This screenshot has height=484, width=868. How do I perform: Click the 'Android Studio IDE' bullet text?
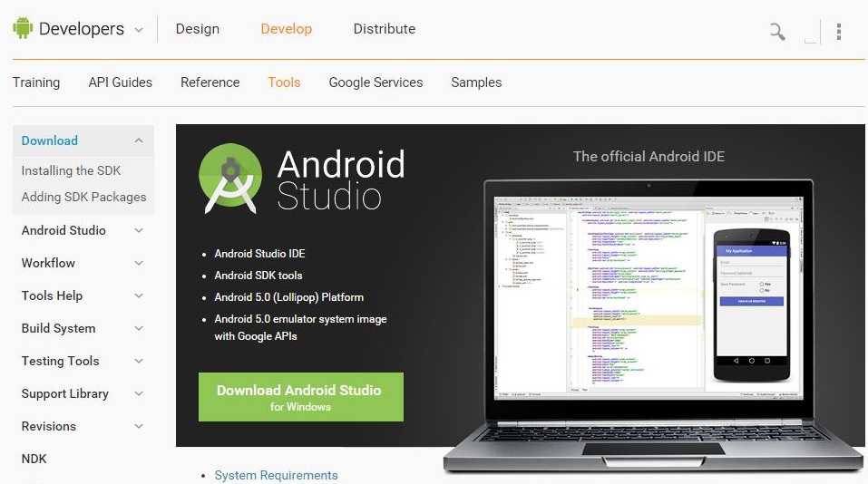pos(259,254)
